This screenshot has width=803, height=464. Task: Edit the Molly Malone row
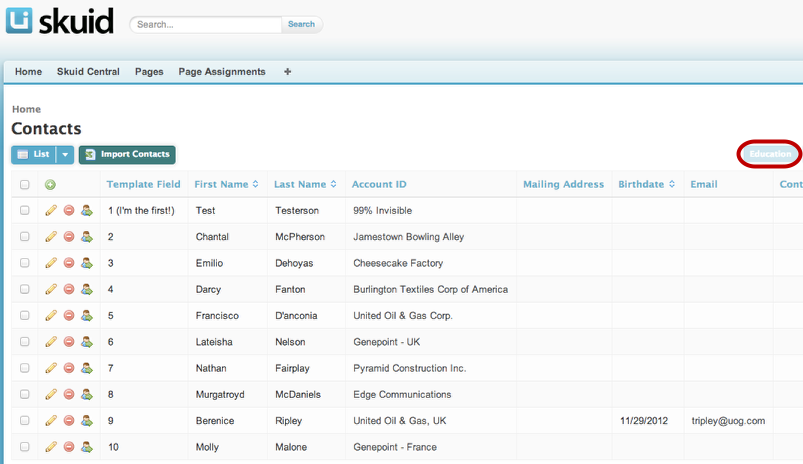pos(51,447)
